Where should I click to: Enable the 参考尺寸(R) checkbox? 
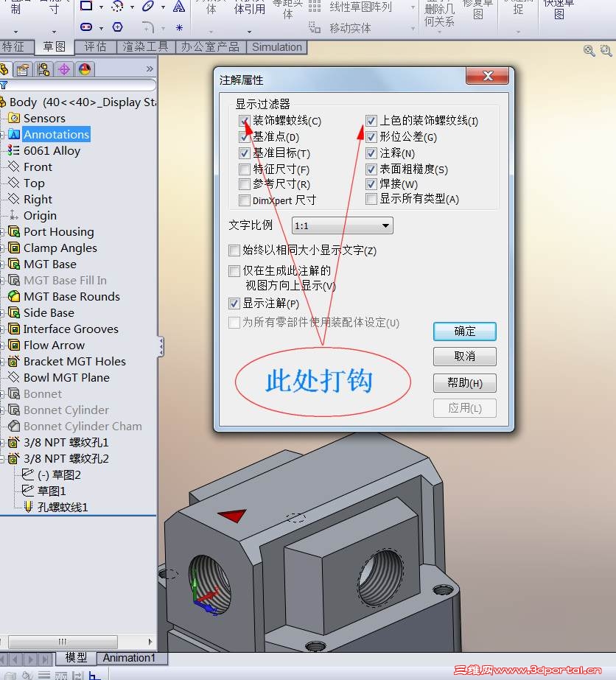[245, 184]
